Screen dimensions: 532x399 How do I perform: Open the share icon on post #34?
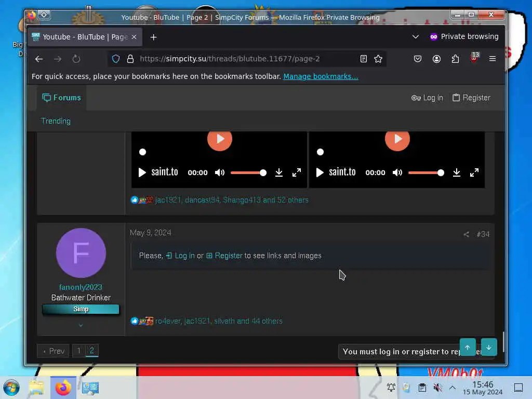click(466, 234)
